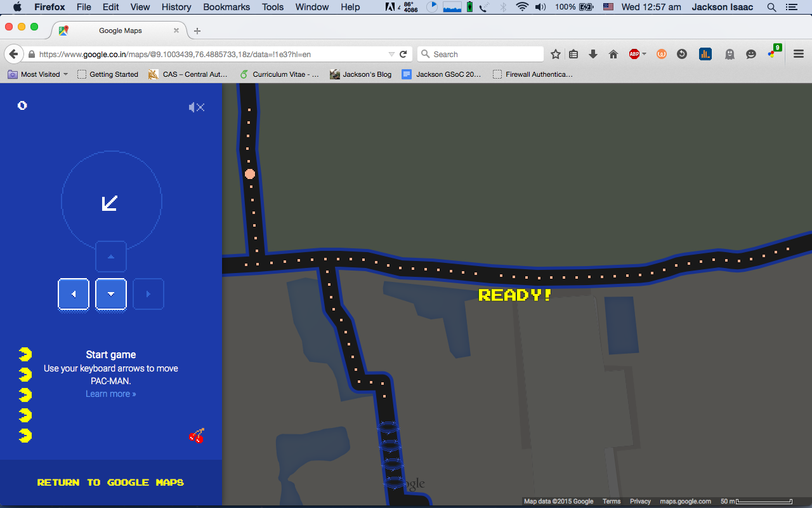Expand the Most Visited bookmarks folder
This screenshot has width=812, height=508.
[38, 74]
